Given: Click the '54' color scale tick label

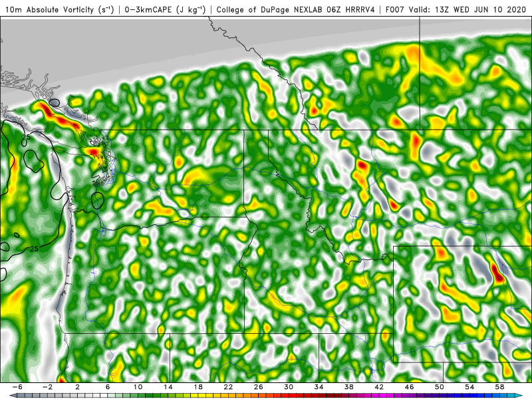Looking at the screenshot, I should point(469,387).
